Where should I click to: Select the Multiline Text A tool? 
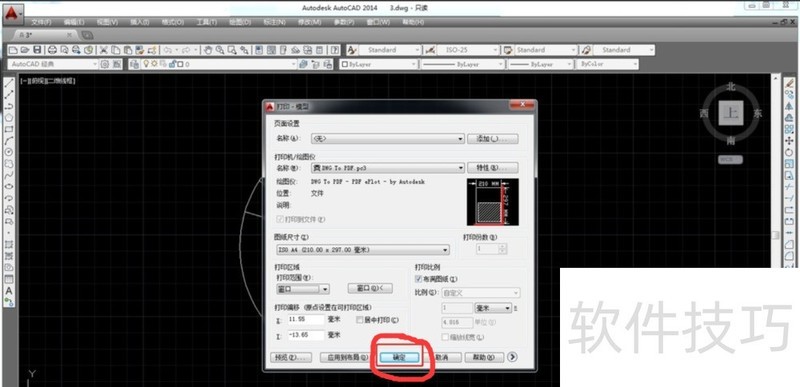(x=9, y=291)
